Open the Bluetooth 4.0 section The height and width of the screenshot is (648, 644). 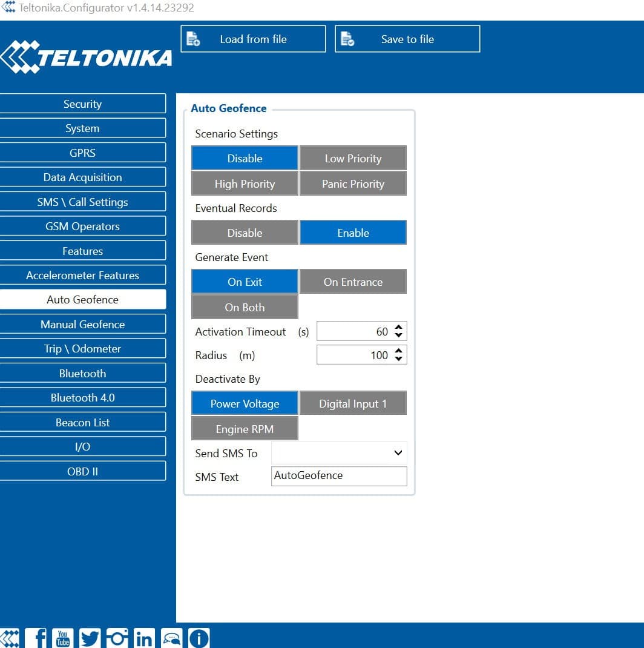(82, 397)
